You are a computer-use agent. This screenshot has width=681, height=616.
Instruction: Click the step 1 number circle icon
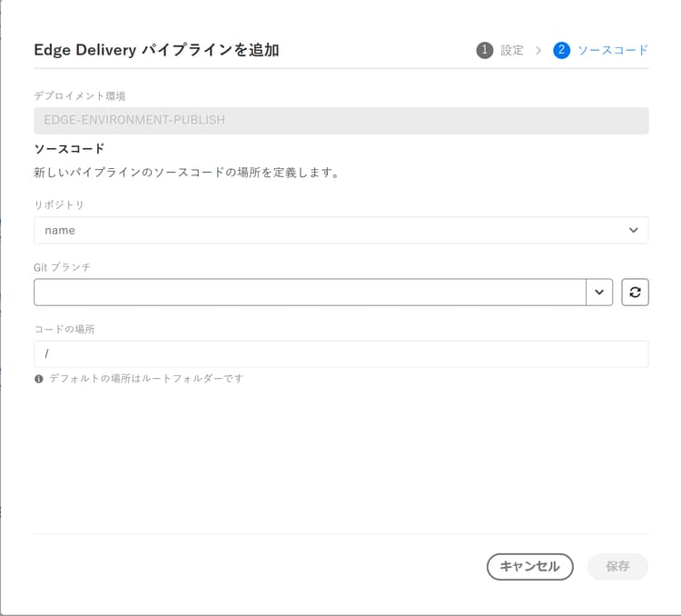(485, 50)
